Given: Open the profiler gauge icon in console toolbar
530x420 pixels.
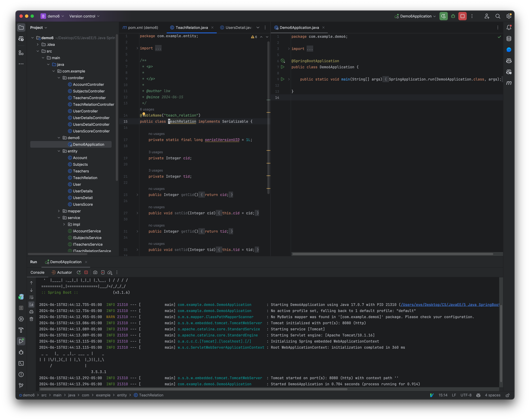Looking at the screenshot, I should (110, 272).
